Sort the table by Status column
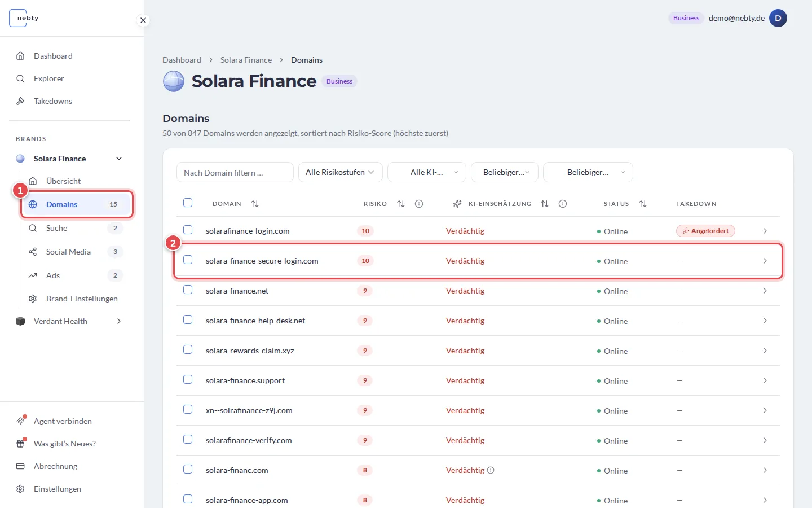Screen dimensions: 812x508 (x=643, y=204)
